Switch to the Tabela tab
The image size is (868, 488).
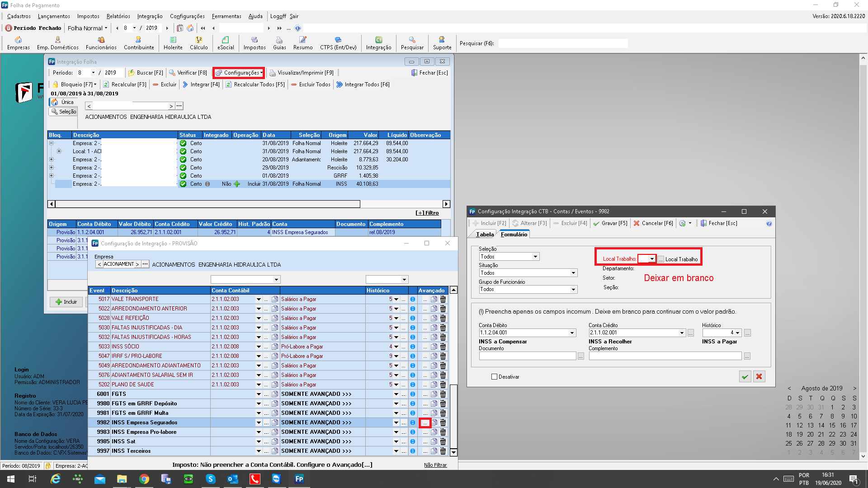tap(485, 235)
